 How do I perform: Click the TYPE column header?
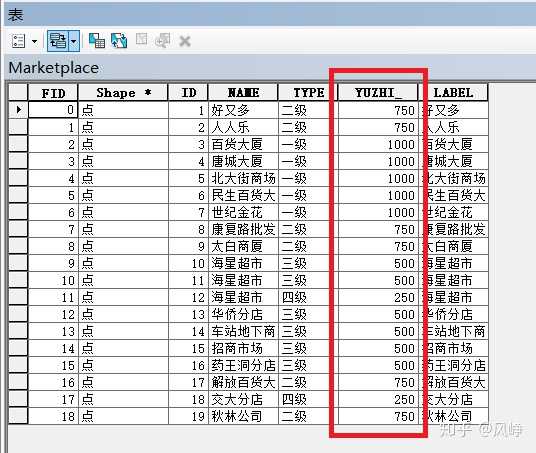coord(308,92)
